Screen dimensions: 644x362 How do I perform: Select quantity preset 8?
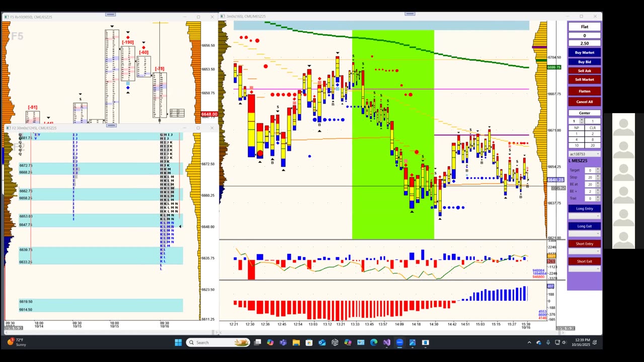pyautogui.click(x=593, y=139)
